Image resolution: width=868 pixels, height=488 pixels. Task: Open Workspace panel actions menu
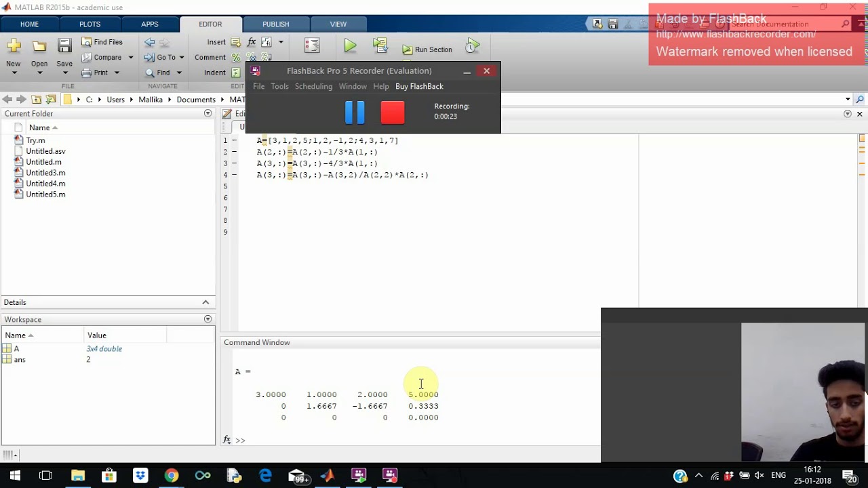[208, 319]
